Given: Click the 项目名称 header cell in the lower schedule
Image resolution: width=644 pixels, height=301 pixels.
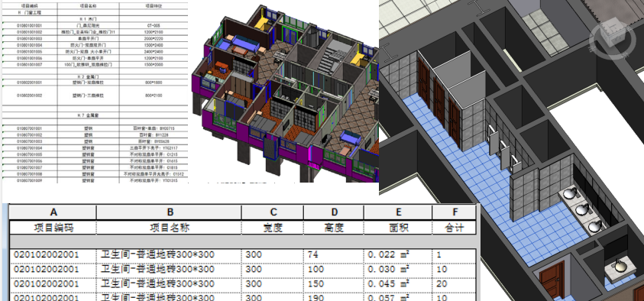Looking at the screenshot, I should (170, 228).
